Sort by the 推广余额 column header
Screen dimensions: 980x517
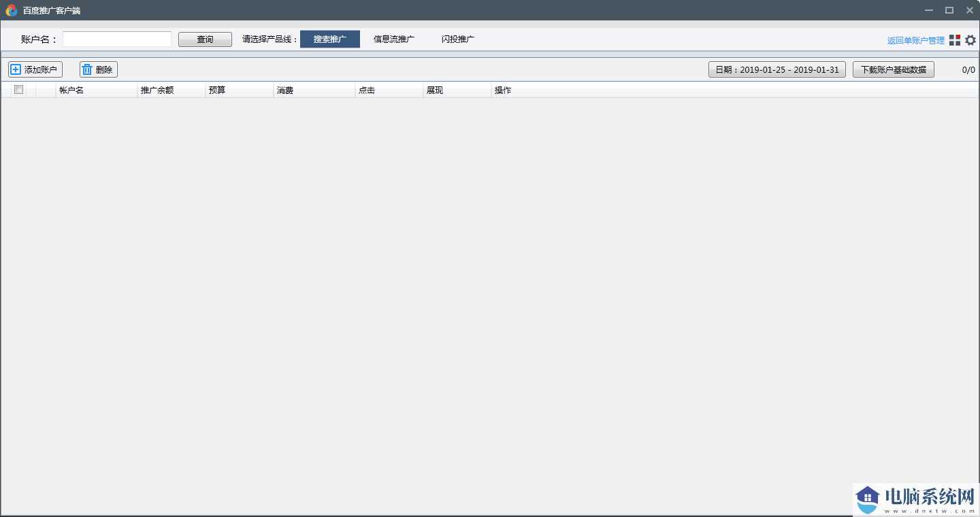(x=171, y=90)
